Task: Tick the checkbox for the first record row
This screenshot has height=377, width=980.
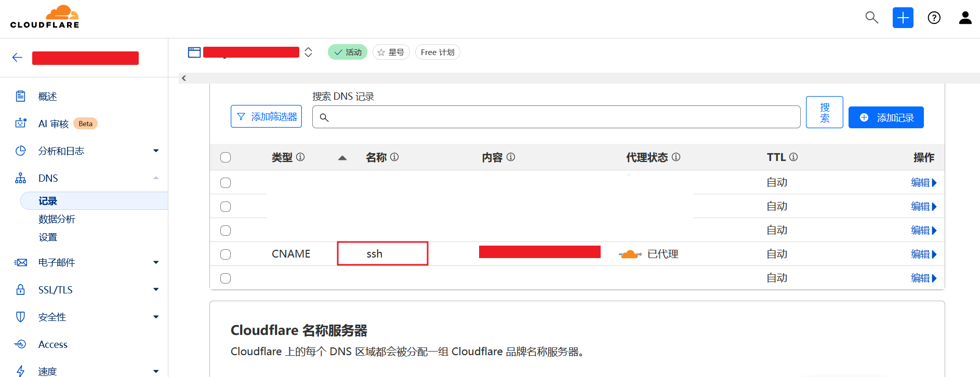Action: [x=226, y=183]
